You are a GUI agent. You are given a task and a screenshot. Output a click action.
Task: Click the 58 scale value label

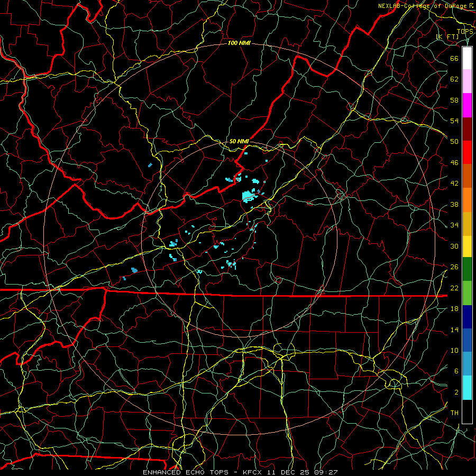click(454, 100)
